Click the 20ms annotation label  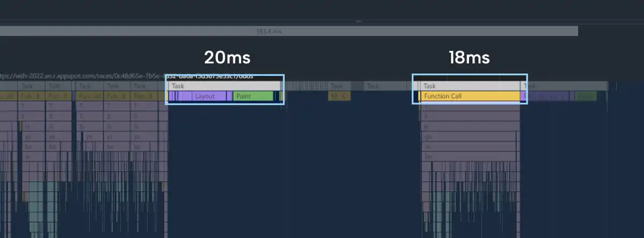pyautogui.click(x=227, y=57)
